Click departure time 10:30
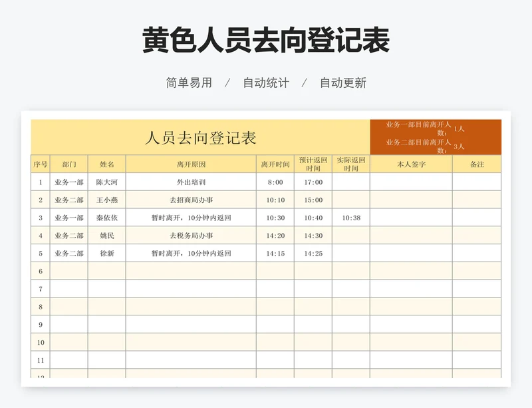Screen dimensions: 532x408 pyautogui.click(x=275, y=218)
